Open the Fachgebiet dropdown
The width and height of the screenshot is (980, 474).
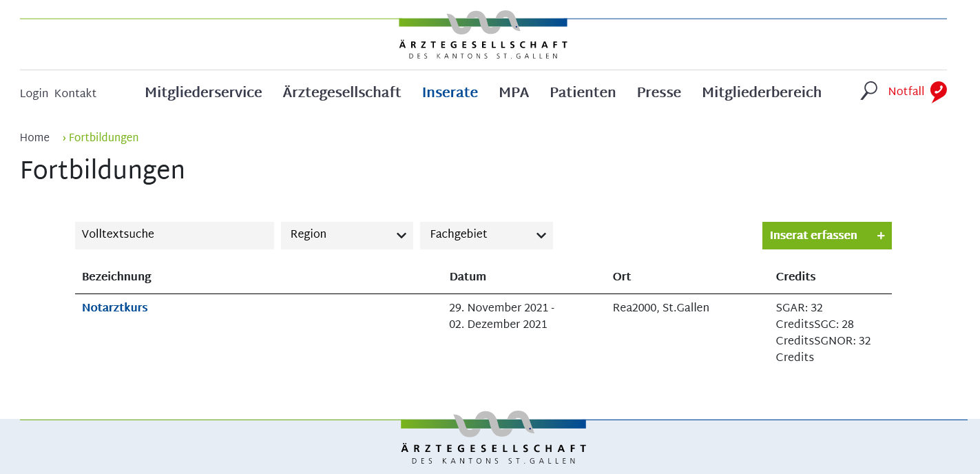pyautogui.click(x=486, y=235)
